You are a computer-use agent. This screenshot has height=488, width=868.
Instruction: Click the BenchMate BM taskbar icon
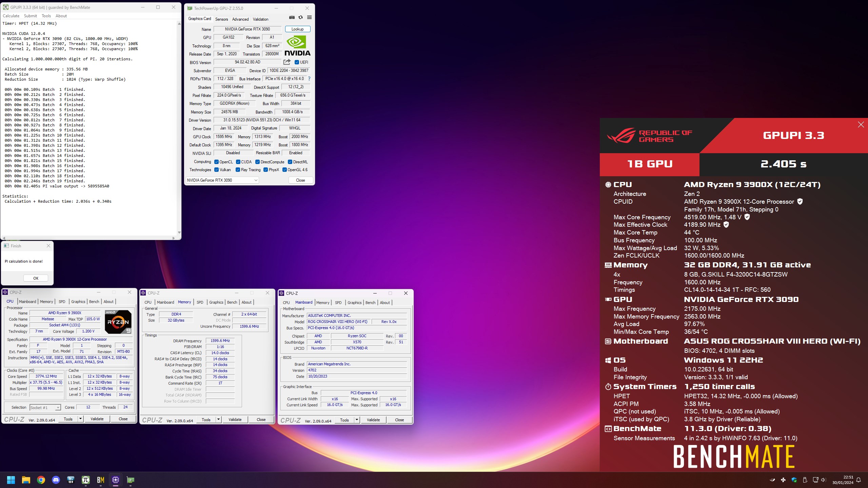click(101, 480)
